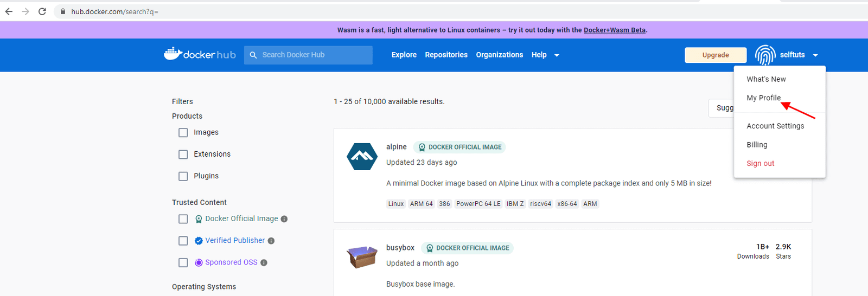The height and width of the screenshot is (296, 868).
Task: Follow the Docker+Wasm Beta banner link
Action: pyautogui.click(x=615, y=30)
